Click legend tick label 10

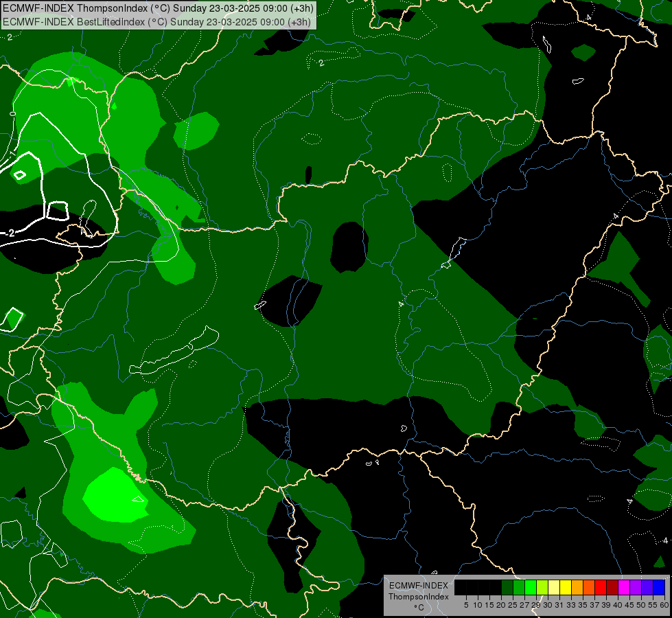click(x=478, y=605)
